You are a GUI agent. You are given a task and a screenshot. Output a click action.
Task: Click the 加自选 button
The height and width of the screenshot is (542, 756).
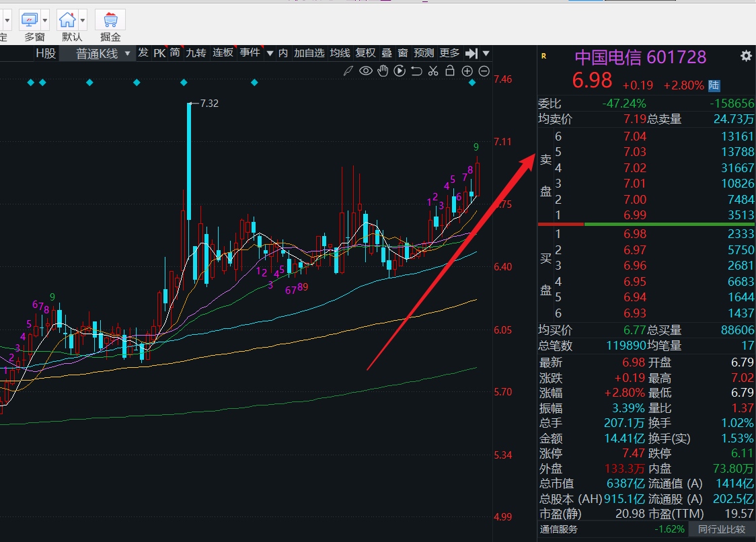click(309, 53)
